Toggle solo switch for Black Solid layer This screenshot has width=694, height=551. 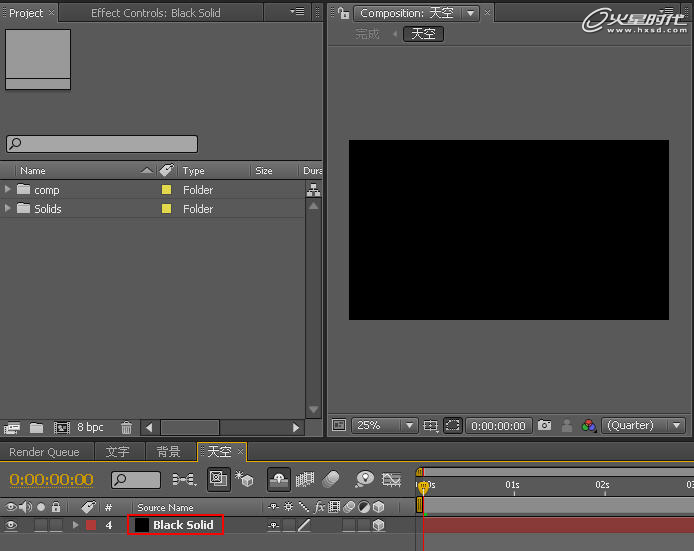click(x=41, y=525)
